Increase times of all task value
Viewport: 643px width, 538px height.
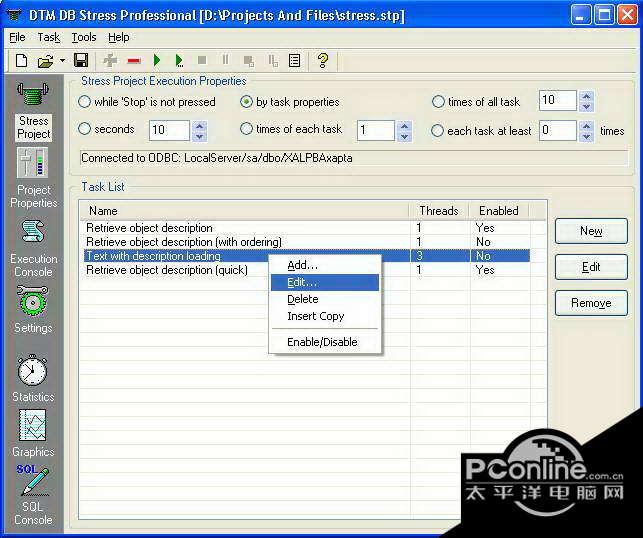pyautogui.click(x=586, y=96)
